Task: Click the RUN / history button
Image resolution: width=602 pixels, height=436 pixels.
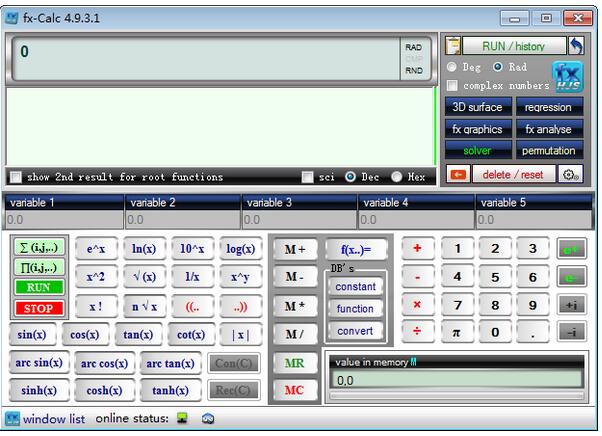Action: point(514,46)
